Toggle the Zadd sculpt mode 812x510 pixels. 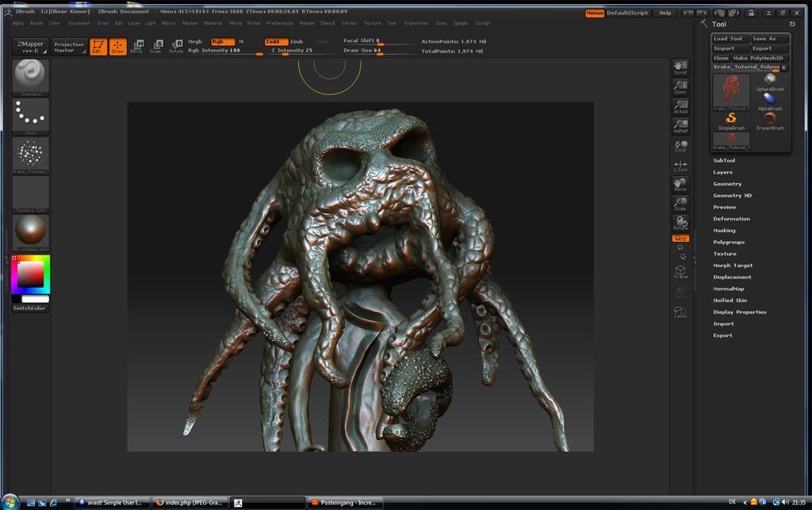coord(276,41)
